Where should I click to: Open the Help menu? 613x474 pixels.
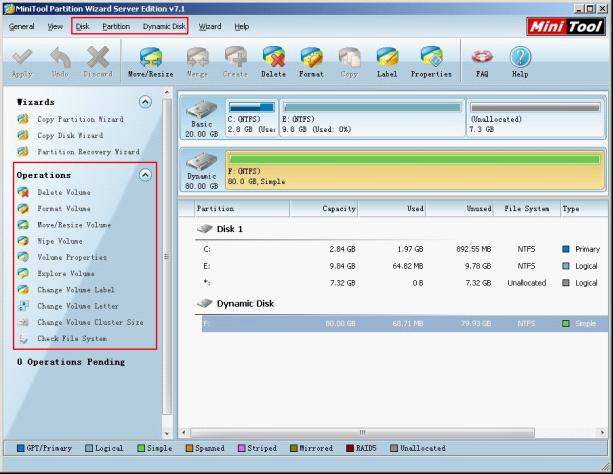242,27
